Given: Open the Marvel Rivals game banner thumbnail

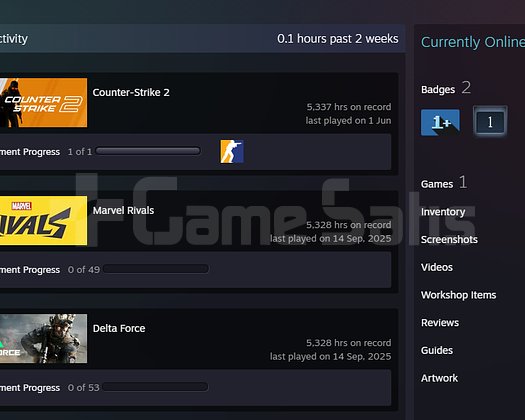Looking at the screenshot, I should tap(44, 220).
